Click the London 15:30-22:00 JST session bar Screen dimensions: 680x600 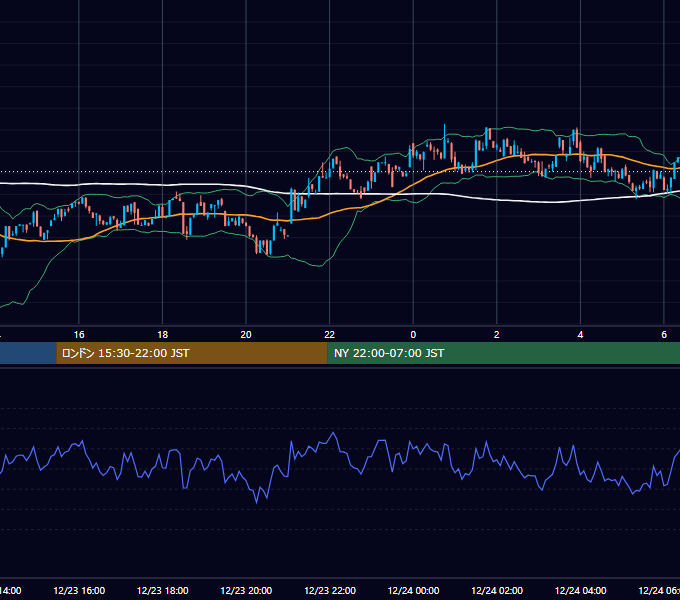tap(192, 353)
